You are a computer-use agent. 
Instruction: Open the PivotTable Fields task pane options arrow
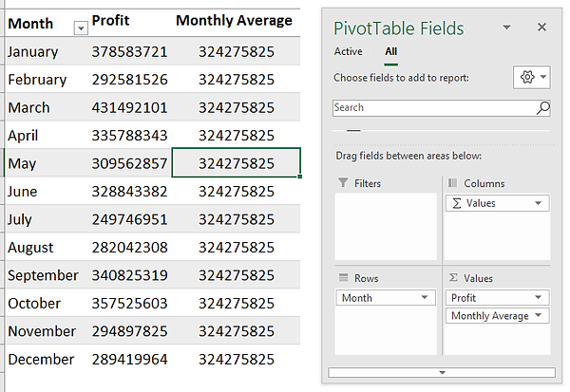point(506,28)
